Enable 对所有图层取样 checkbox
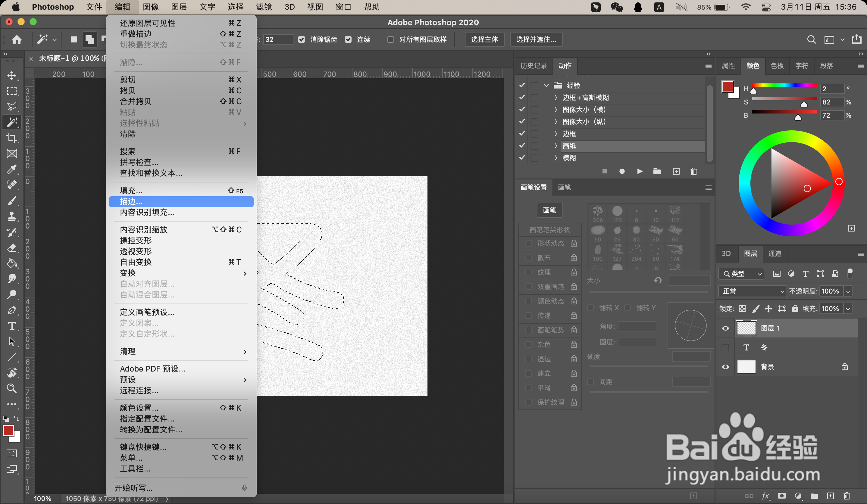This screenshot has height=504, width=867. pyautogui.click(x=390, y=39)
